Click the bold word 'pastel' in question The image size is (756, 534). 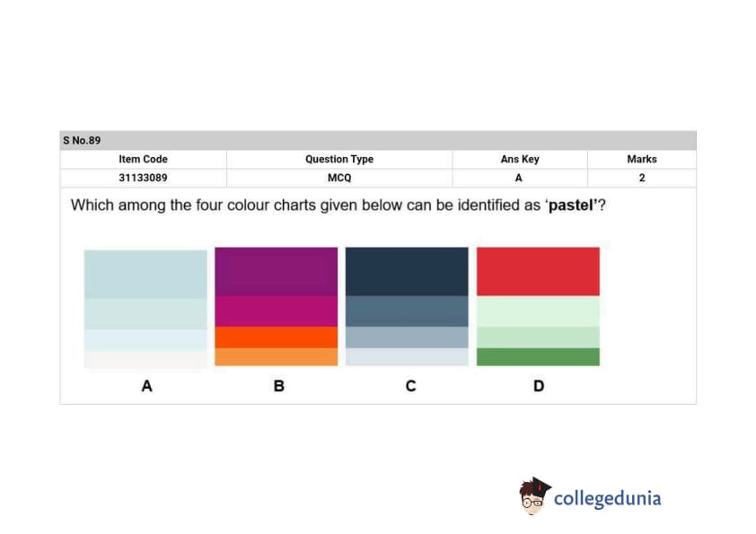point(574,206)
